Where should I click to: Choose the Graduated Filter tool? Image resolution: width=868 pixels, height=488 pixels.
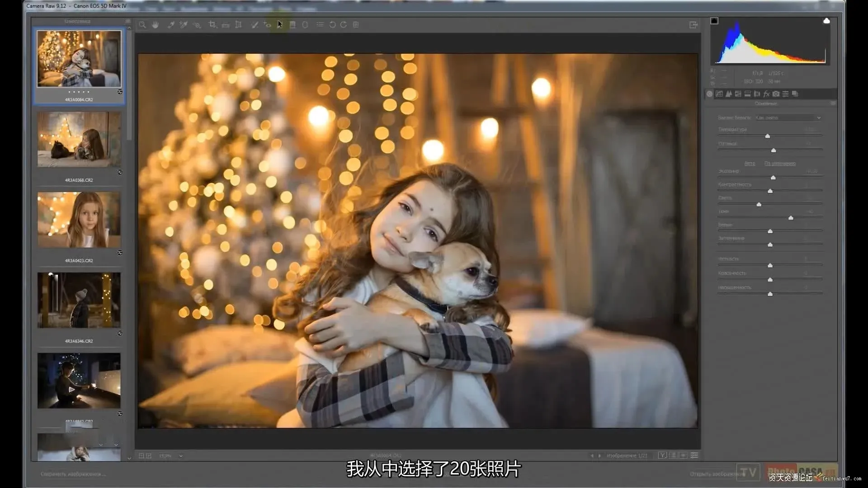pos(292,25)
